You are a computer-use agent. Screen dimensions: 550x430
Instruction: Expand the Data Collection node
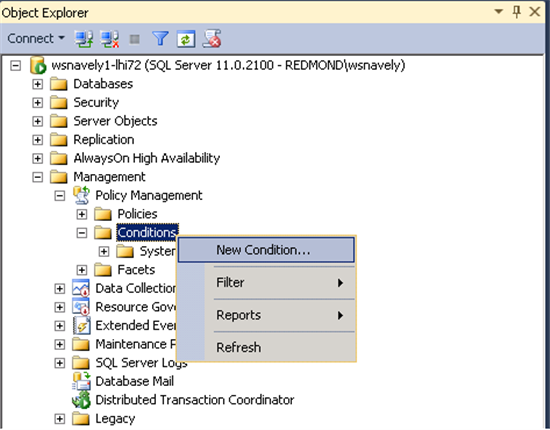click(x=60, y=289)
